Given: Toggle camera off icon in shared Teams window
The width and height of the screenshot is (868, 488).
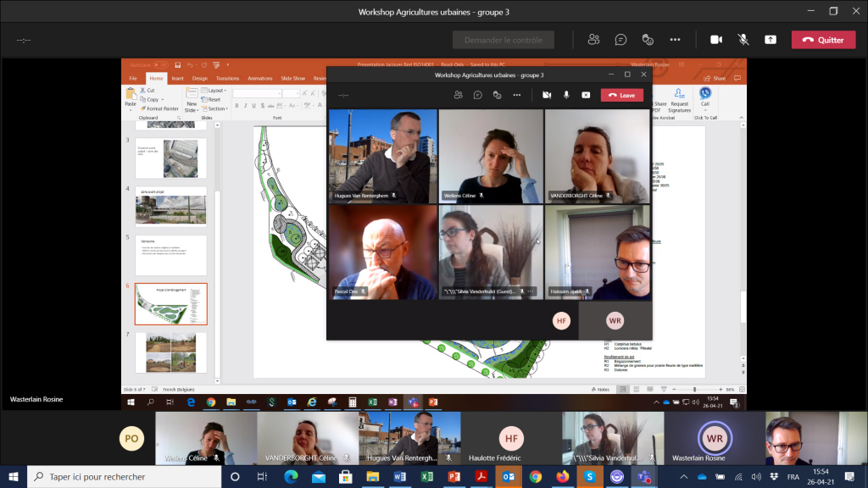Looking at the screenshot, I should [x=547, y=95].
